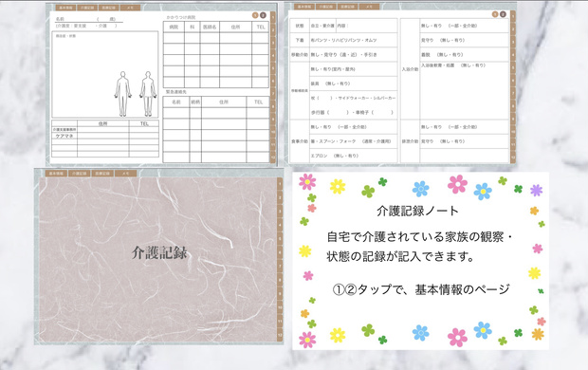Go to side tab 2 on cover page
Viewport: 588px width, 370px height.
pos(280,197)
